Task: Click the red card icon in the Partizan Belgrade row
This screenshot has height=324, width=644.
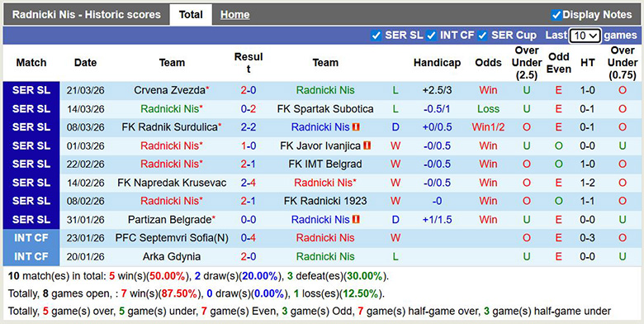Action: coord(356,220)
